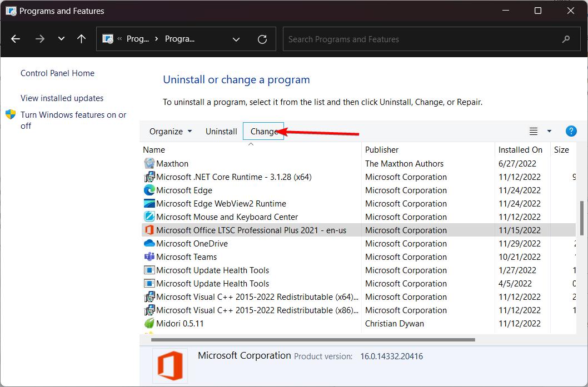Click the Uninstall toolbar button

(x=221, y=132)
